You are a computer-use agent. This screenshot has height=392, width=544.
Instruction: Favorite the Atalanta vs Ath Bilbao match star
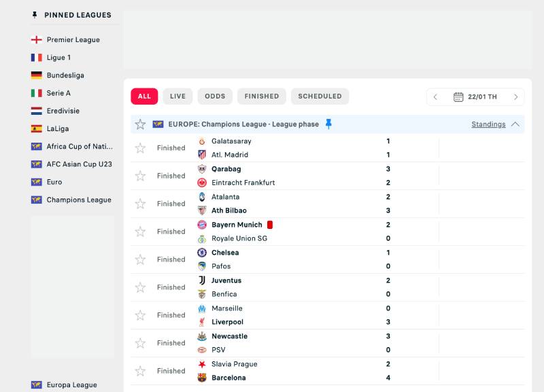coord(140,203)
